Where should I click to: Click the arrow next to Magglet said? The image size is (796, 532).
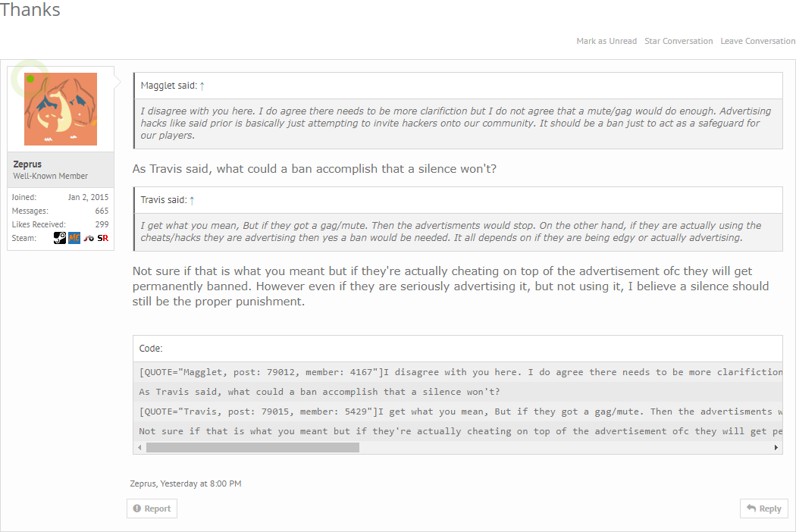click(x=202, y=86)
